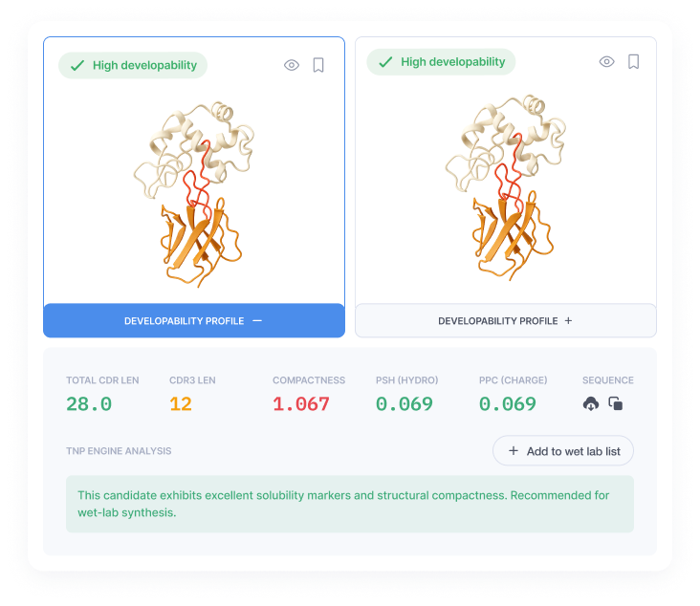Click the plus icon beside second Developability Profile
Image resolution: width=700 pixels, height=606 pixels.
tap(568, 321)
